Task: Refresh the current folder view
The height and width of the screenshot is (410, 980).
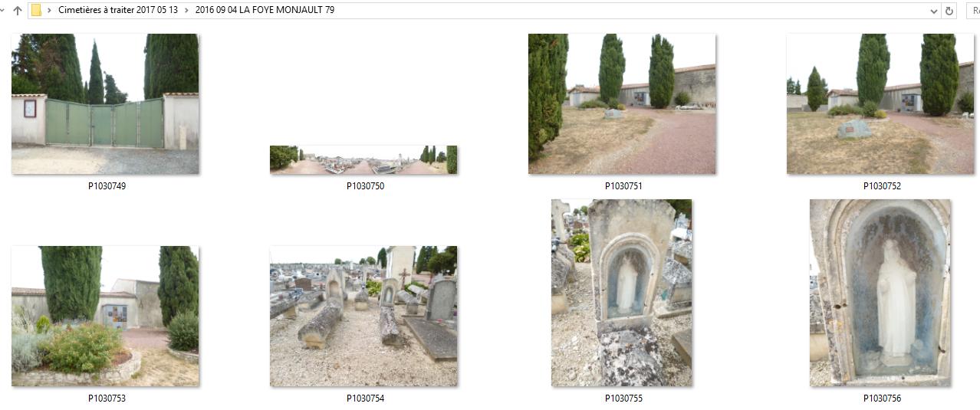Action: coord(949,11)
